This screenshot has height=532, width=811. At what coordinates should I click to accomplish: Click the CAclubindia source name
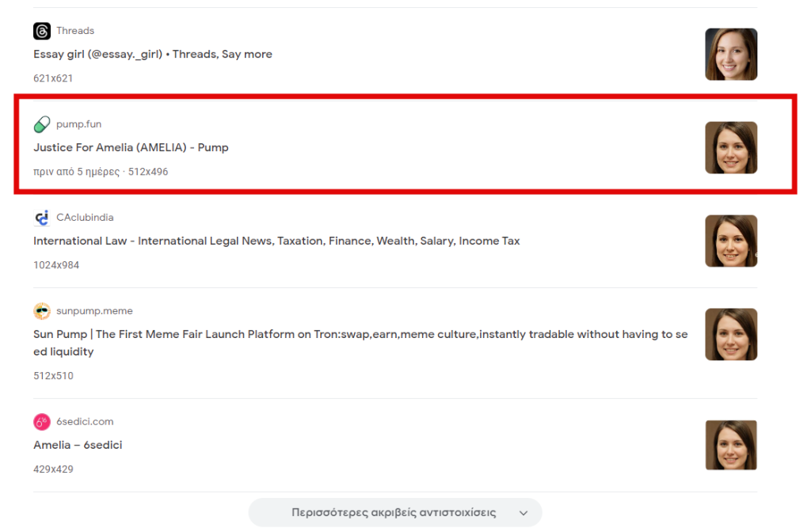(x=85, y=218)
